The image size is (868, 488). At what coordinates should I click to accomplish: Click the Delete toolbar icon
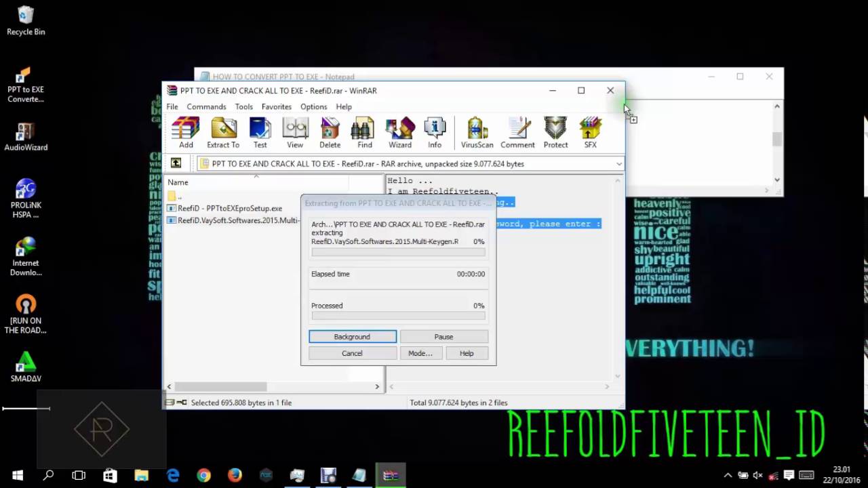pos(330,132)
